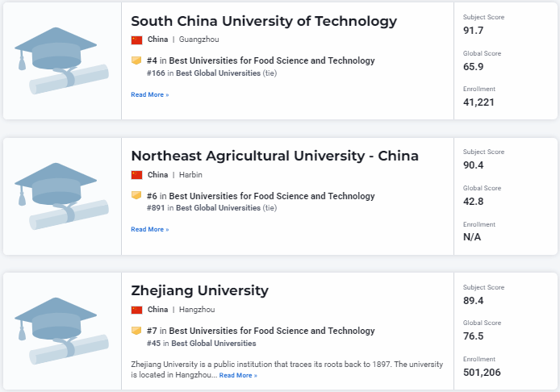Click #45 in Best Global Universities link
The image size is (560, 392).
click(x=202, y=343)
